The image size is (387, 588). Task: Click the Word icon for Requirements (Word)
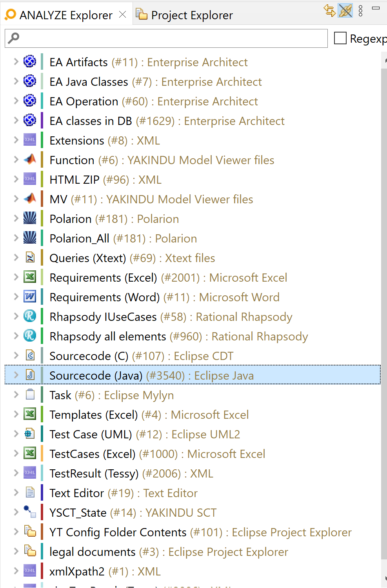click(30, 297)
